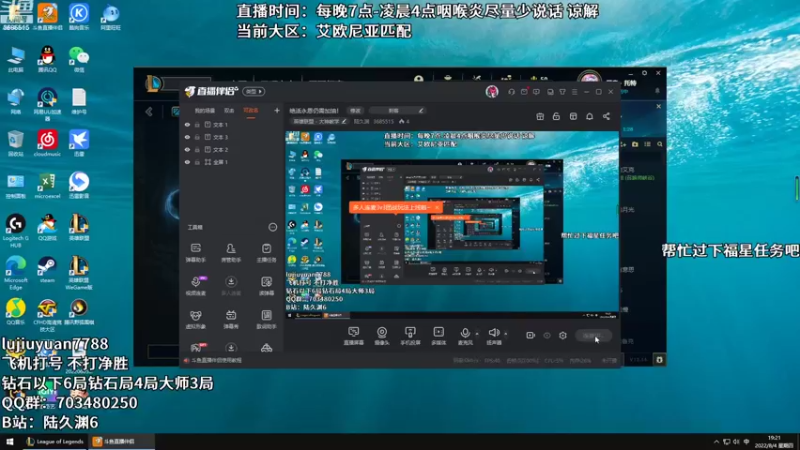Toggle visibility of the 文本 3 layer
Viewport: 800px width, 450px height.
187,137
